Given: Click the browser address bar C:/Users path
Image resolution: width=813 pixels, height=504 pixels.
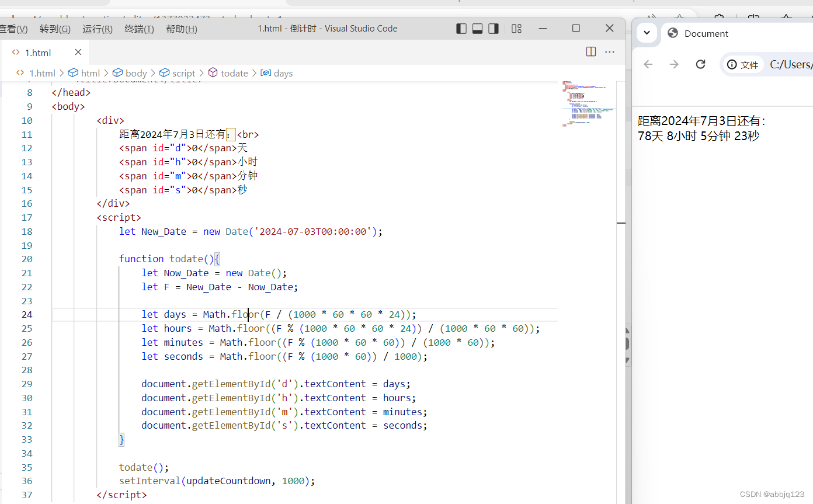Looking at the screenshot, I should click(791, 64).
